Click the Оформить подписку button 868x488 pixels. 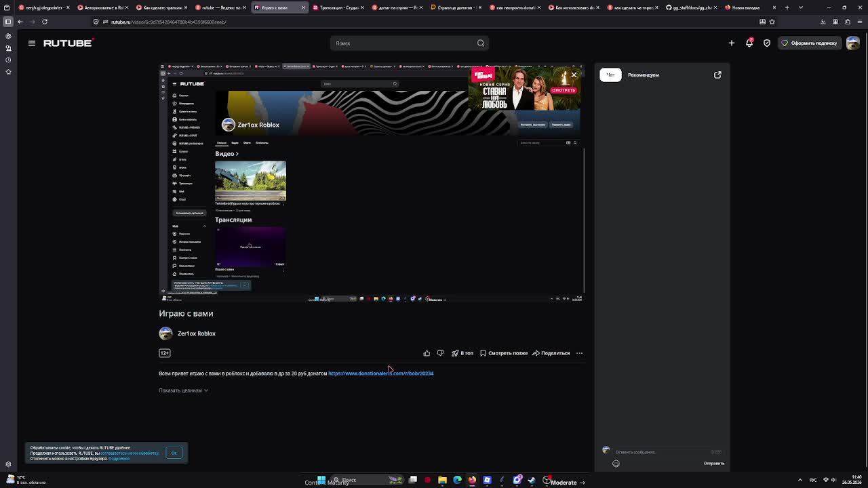(810, 43)
